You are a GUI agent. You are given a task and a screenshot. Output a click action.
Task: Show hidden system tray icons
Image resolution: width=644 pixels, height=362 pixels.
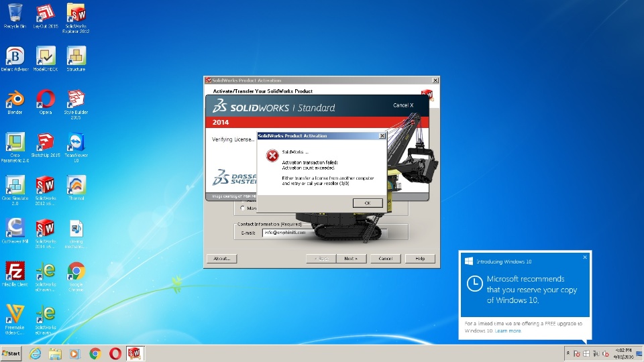[x=568, y=353]
